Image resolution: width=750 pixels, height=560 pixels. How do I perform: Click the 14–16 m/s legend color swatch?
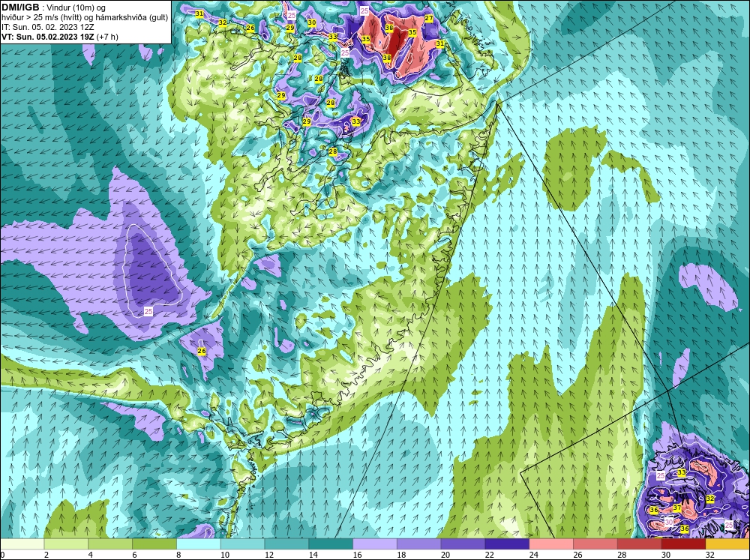pos(331,544)
